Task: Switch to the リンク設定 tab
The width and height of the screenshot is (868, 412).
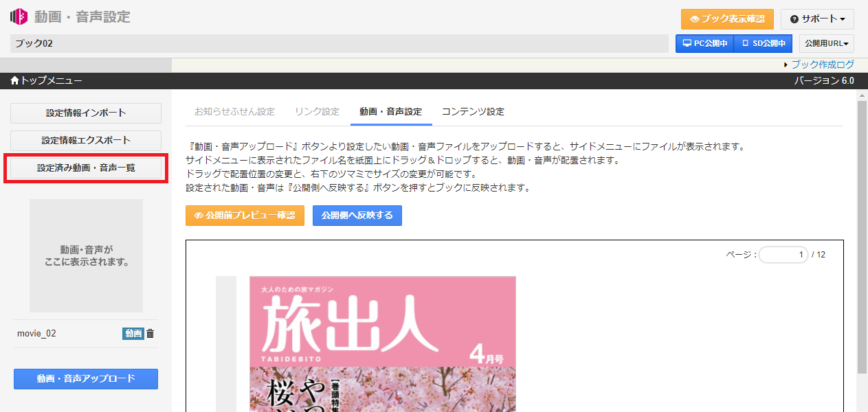Action: (317, 112)
